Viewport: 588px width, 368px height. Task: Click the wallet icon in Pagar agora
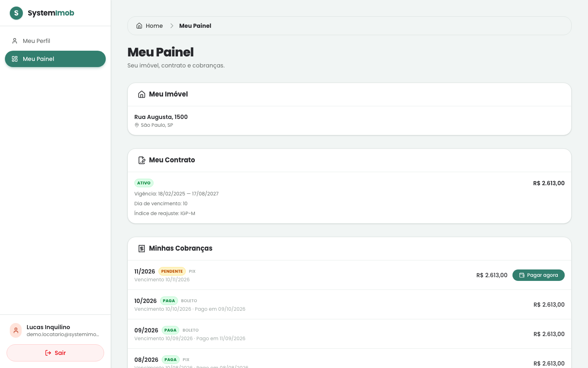522,275
